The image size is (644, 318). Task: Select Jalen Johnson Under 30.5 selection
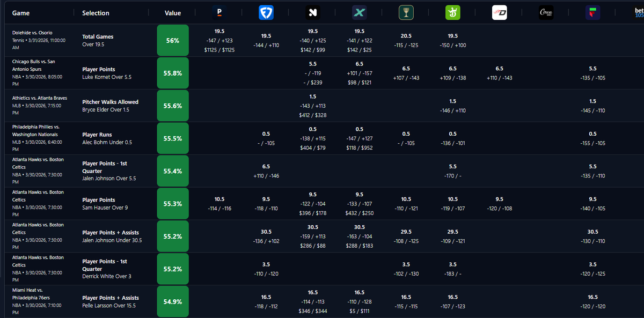pyautogui.click(x=112, y=237)
